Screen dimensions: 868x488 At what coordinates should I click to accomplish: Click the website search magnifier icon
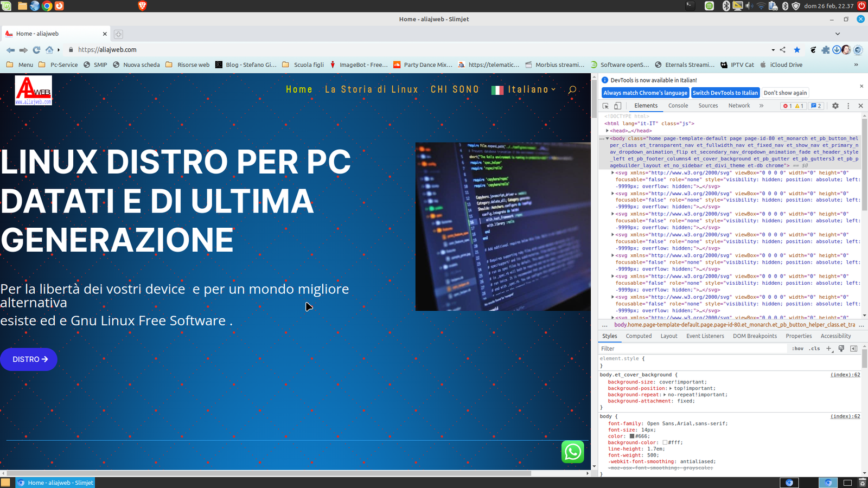[x=572, y=89]
